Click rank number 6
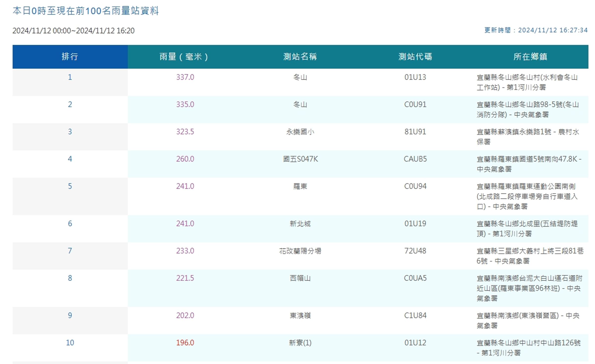595x364 pixels. [x=70, y=224]
